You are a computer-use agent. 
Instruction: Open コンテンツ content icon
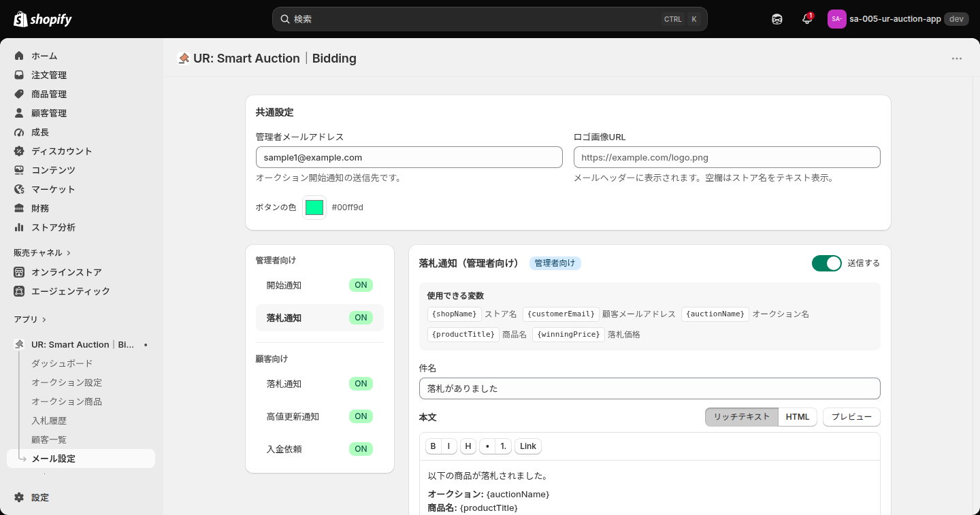(x=19, y=170)
